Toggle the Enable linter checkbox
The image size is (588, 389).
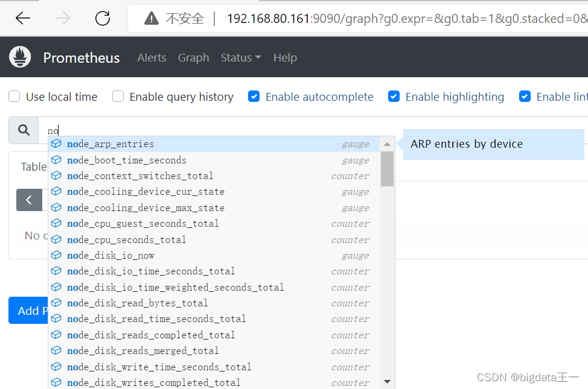[525, 96]
